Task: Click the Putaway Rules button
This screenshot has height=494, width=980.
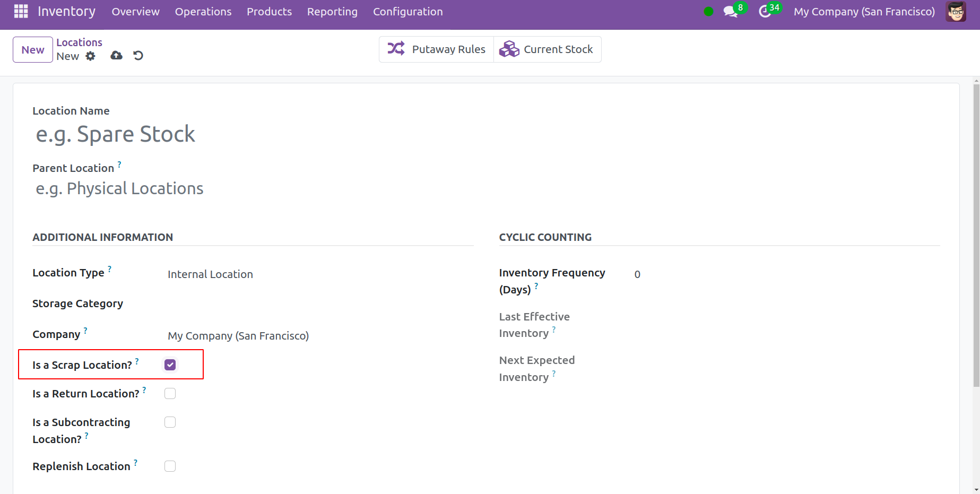Action: click(x=436, y=49)
